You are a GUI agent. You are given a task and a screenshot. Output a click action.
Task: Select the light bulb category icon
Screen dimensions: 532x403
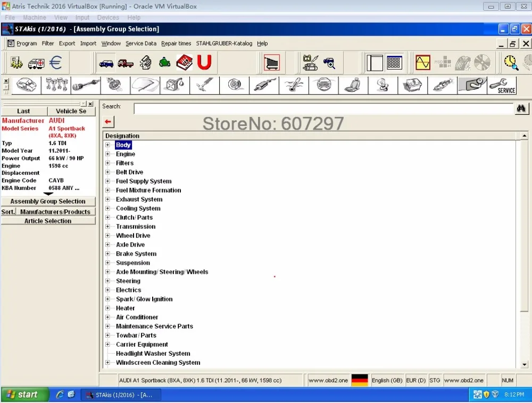pyautogui.click(x=383, y=85)
